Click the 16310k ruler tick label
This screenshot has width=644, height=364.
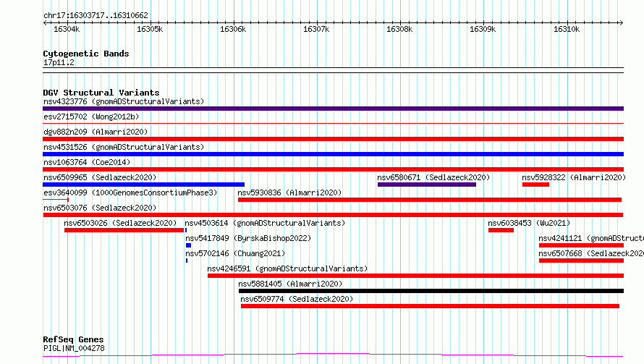coord(567,29)
